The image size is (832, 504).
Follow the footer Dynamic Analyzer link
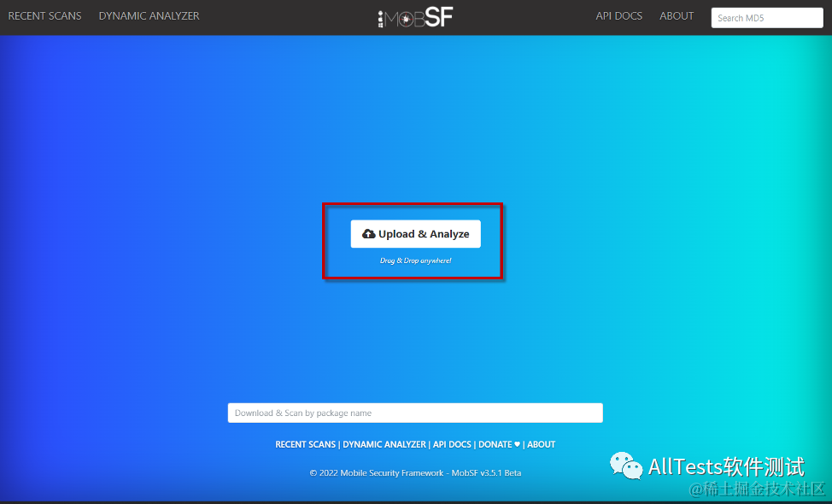[x=384, y=444]
